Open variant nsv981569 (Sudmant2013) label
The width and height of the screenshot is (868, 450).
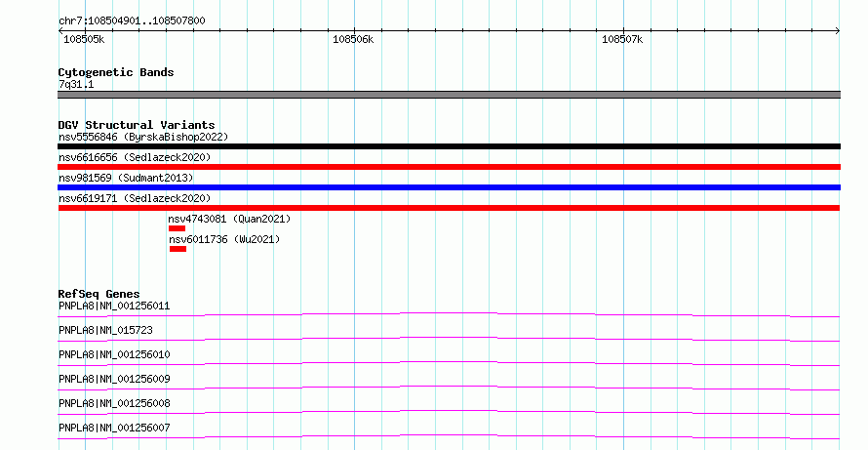pyautogui.click(x=126, y=178)
